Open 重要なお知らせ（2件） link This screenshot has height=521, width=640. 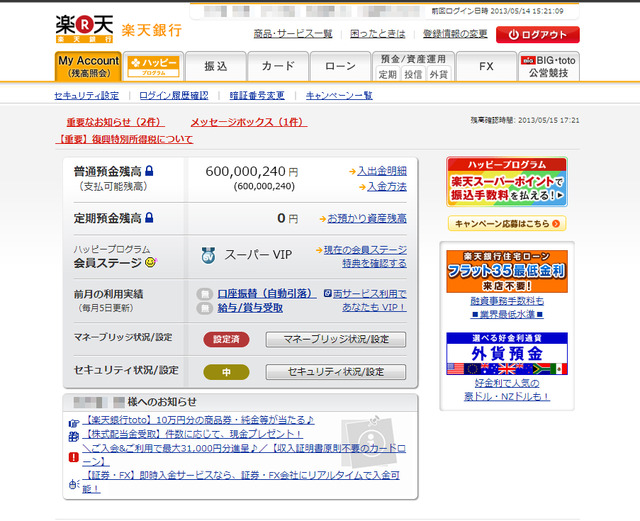(116, 122)
